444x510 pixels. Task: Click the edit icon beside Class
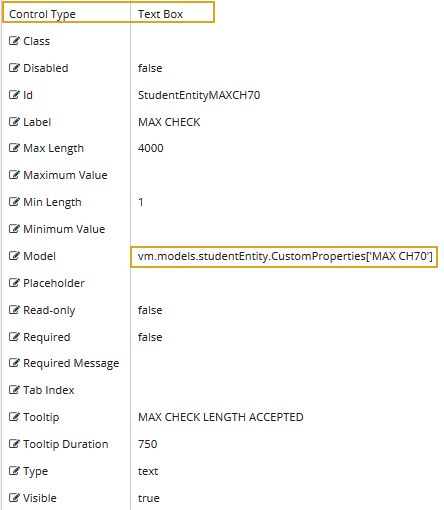point(14,41)
